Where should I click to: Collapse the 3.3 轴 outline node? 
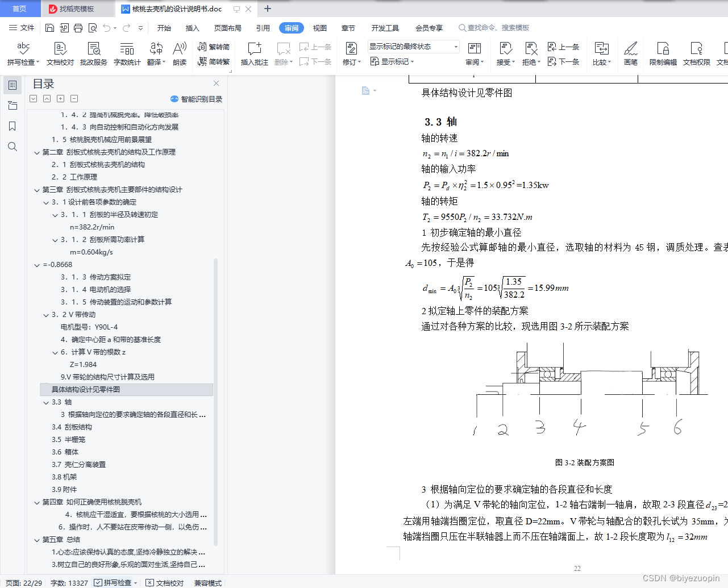46,402
